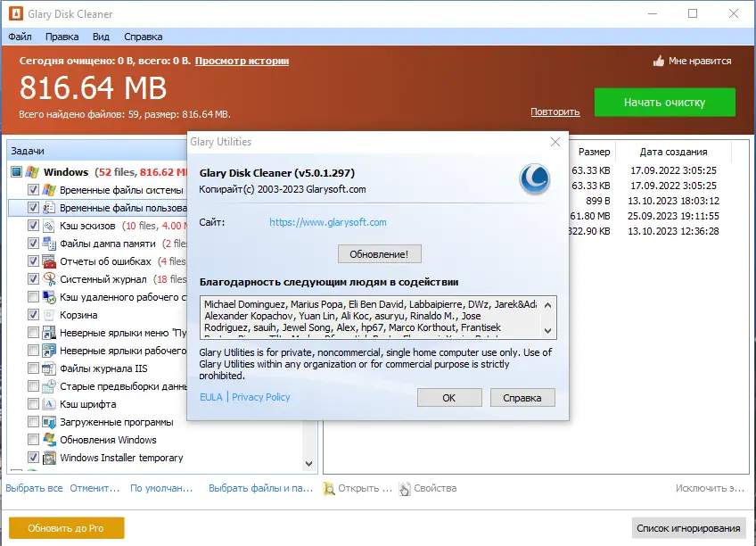Open the Вид menu
Viewport: 756px width, 546px height.
(x=101, y=37)
